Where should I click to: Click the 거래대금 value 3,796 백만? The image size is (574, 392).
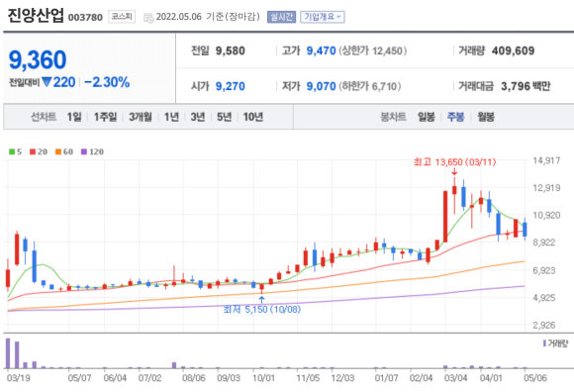[x=526, y=86]
